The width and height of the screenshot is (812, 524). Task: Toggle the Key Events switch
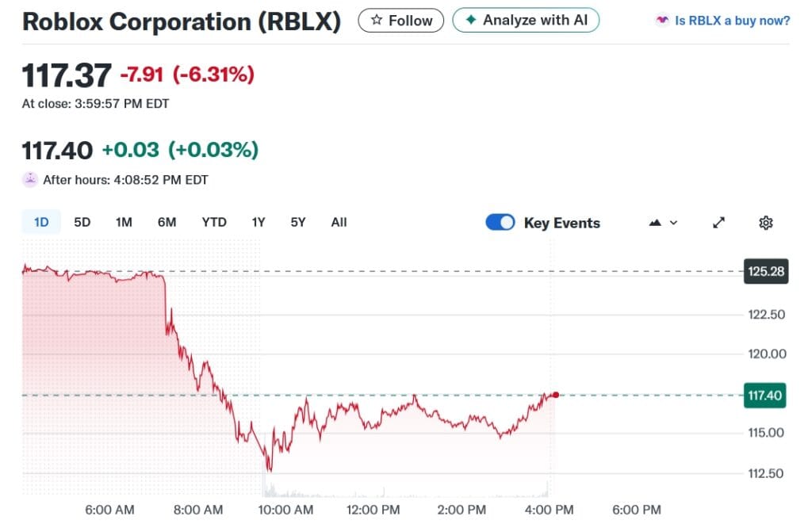click(x=500, y=222)
